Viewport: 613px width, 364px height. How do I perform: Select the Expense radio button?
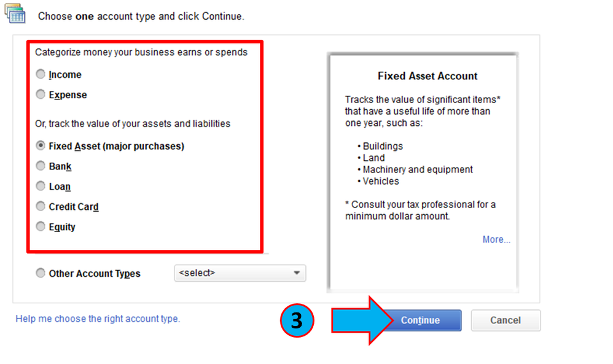(x=41, y=95)
